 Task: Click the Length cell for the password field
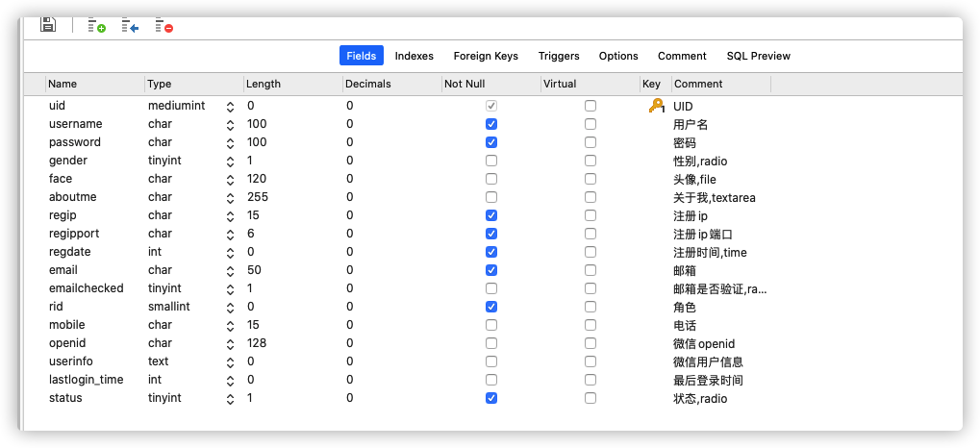289,142
